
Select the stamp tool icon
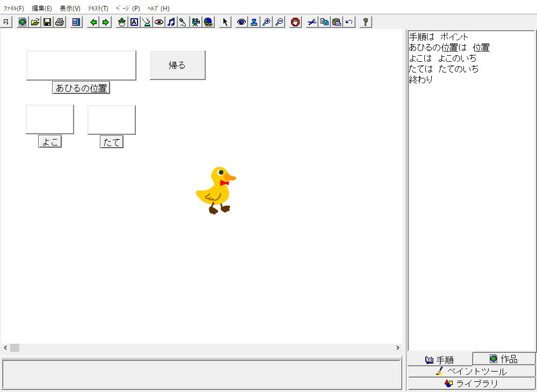click(x=254, y=22)
